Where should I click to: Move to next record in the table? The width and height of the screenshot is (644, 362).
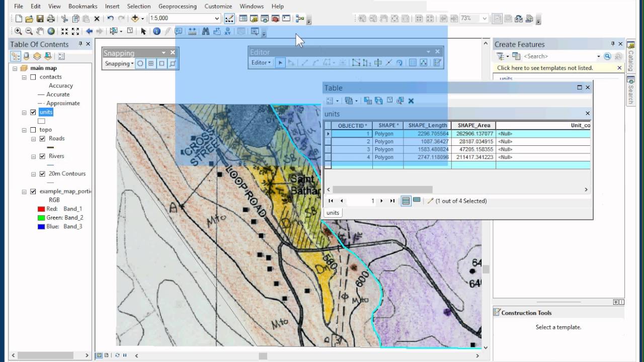(381, 201)
